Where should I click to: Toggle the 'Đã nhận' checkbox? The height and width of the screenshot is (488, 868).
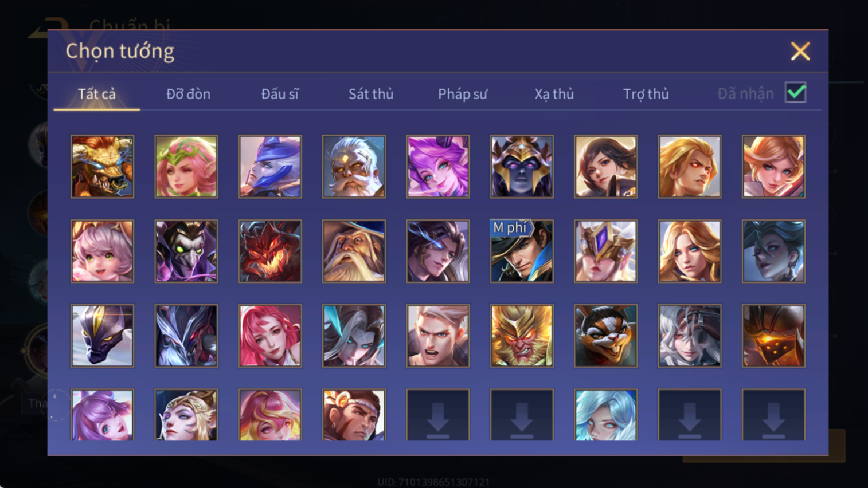pyautogui.click(x=796, y=92)
